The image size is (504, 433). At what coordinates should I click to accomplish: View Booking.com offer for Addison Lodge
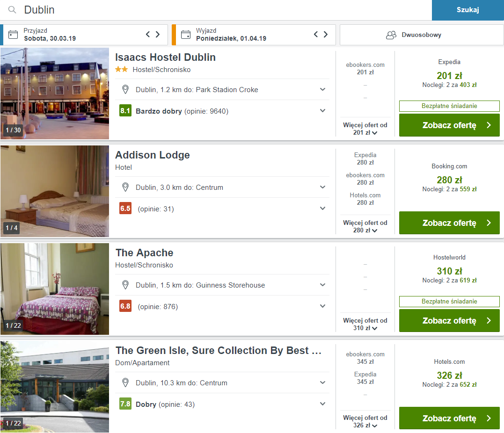pyautogui.click(x=449, y=223)
